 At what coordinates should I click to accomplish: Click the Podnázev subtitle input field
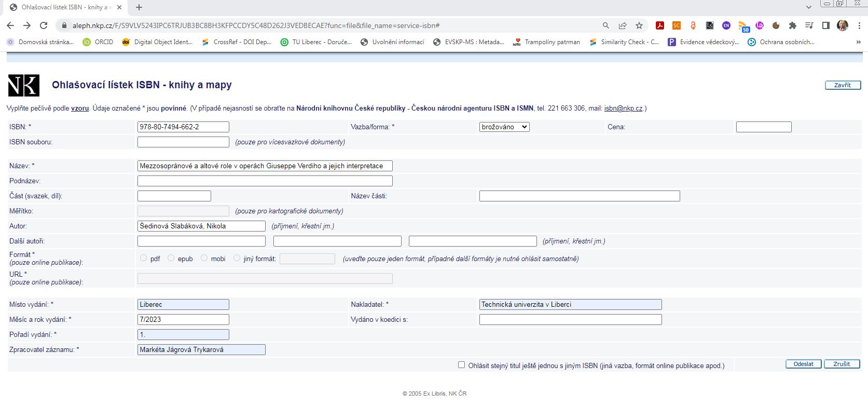coord(265,181)
